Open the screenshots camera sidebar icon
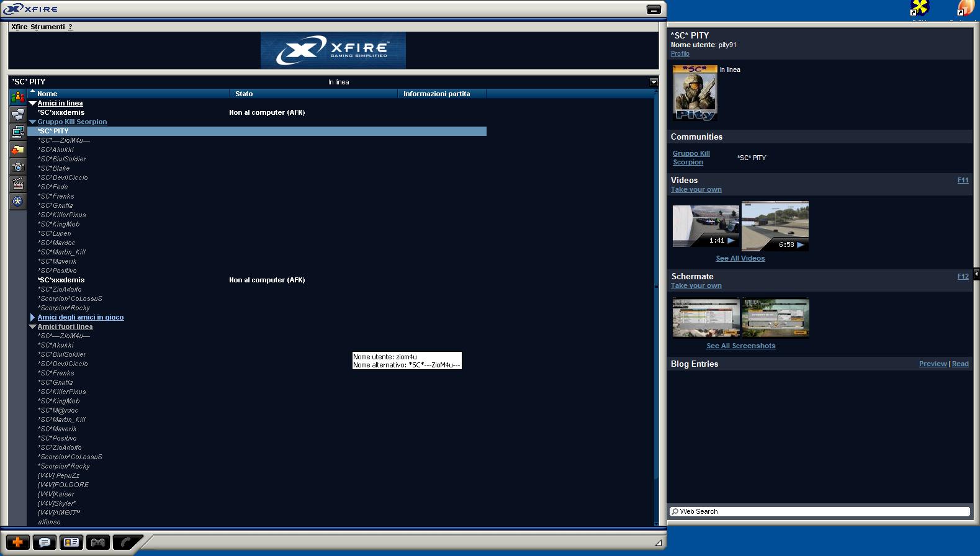The image size is (980, 556). [17, 167]
